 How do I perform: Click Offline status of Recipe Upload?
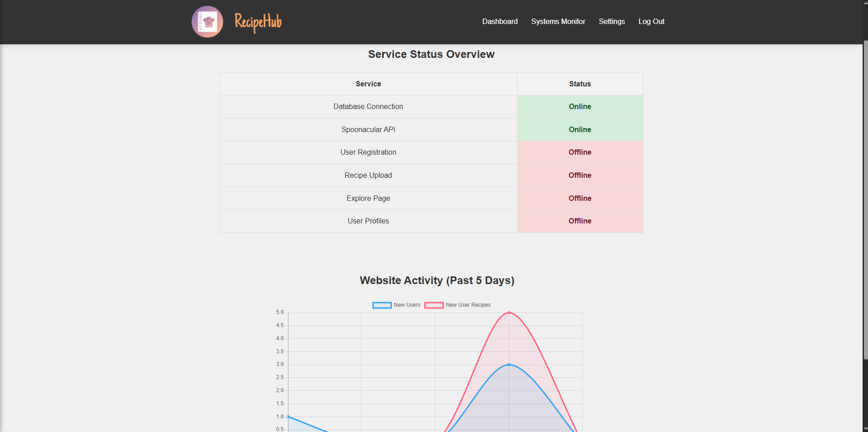pyautogui.click(x=580, y=176)
